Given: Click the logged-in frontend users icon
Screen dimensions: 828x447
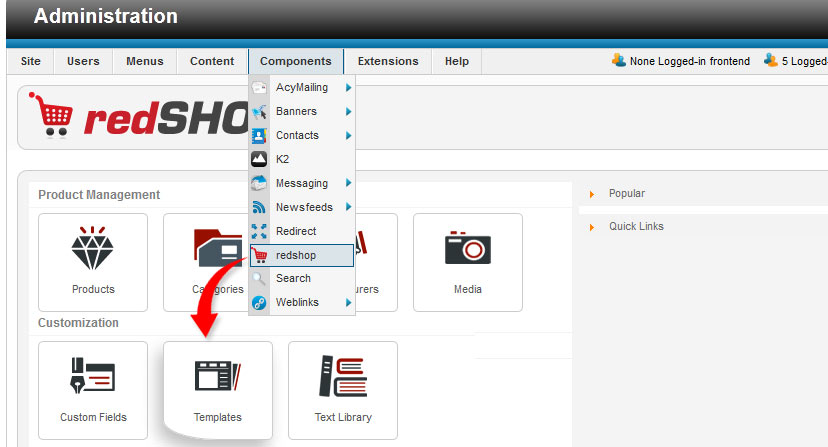Looking at the screenshot, I should point(618,60).
